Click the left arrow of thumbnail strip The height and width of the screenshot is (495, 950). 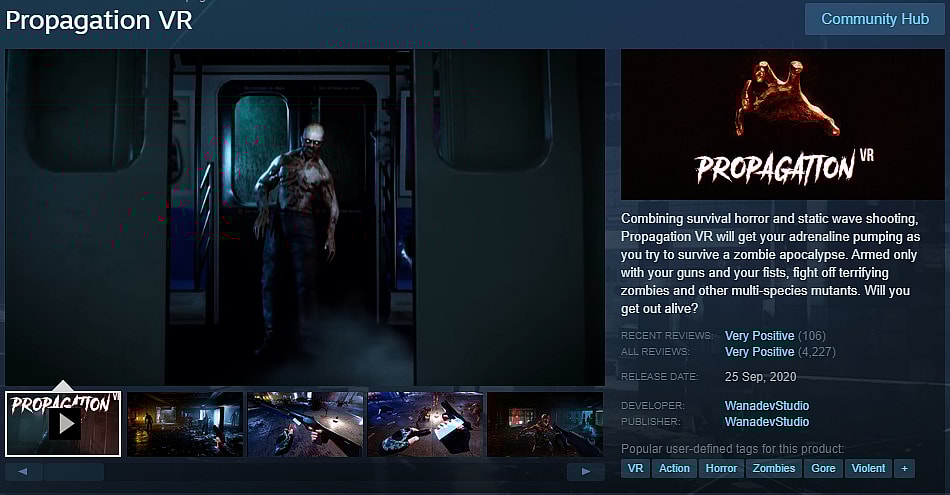[x=23, y=471]
